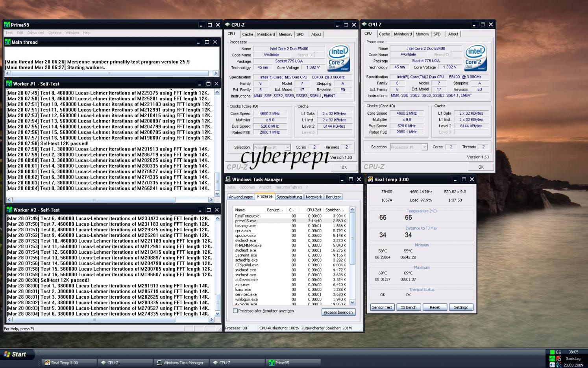Click Kaspersky red K tray icon
Viewport: 588px width, 368px height.
558,359
